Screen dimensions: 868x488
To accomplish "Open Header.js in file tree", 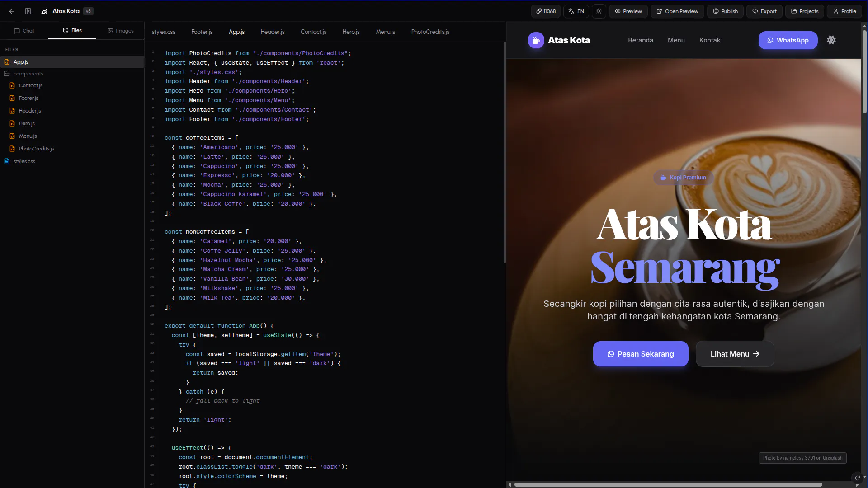I will 72,111.
